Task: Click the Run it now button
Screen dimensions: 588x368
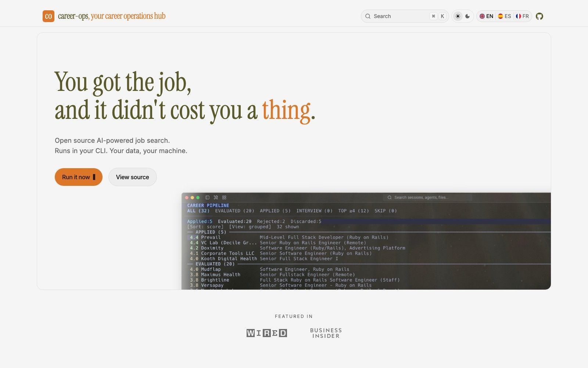Action: tap(79, 177)
